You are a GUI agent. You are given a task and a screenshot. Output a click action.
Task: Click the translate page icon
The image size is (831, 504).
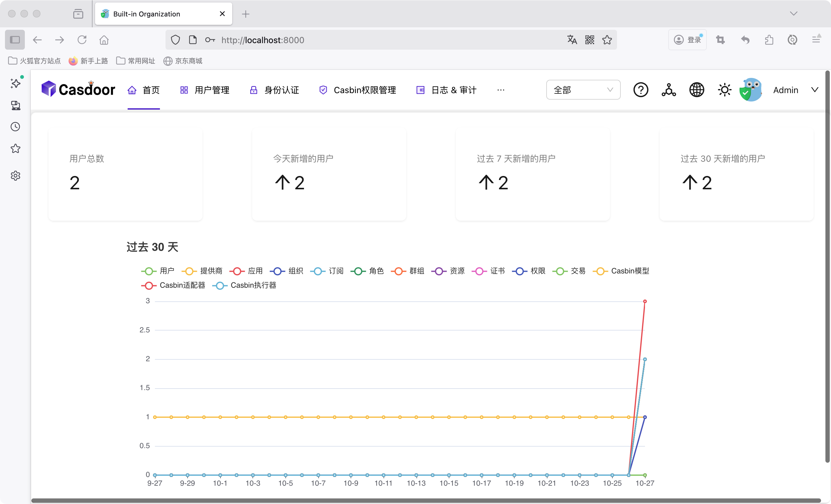pos(572,40)
